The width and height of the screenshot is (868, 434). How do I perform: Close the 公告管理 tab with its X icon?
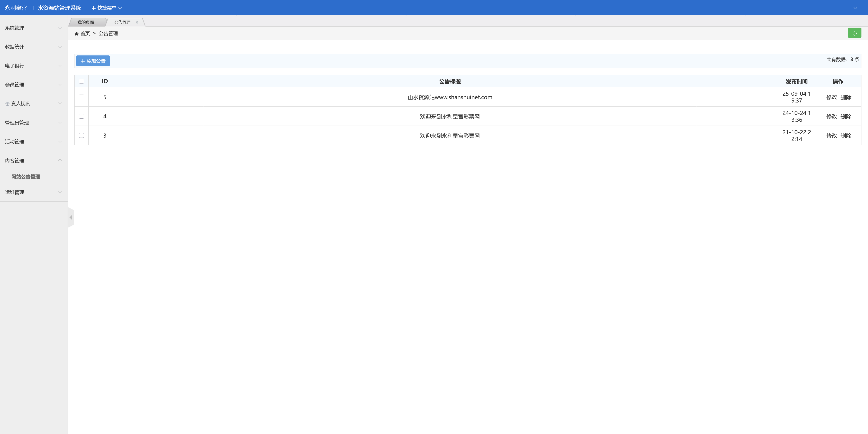pyautogui.click(x=137, y=22)
